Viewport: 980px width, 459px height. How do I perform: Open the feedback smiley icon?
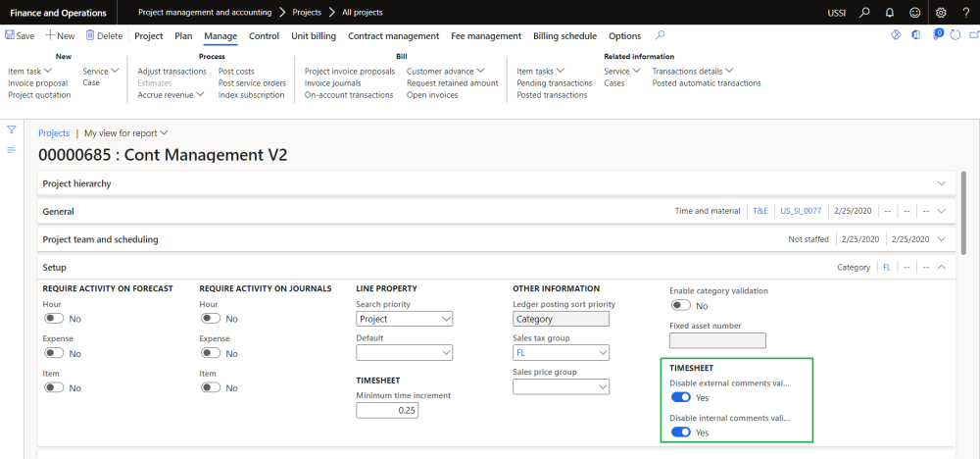[x=914, y=13]
